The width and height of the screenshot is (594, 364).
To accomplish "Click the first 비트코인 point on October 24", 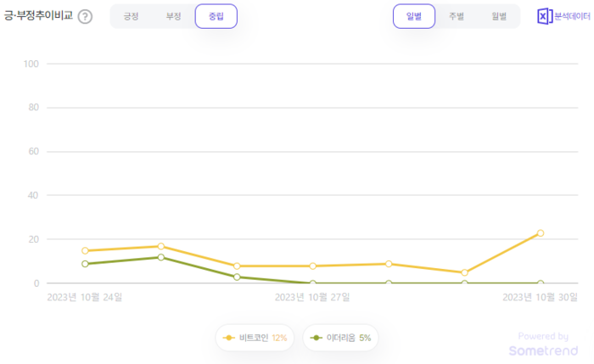I will pos(85,250).
